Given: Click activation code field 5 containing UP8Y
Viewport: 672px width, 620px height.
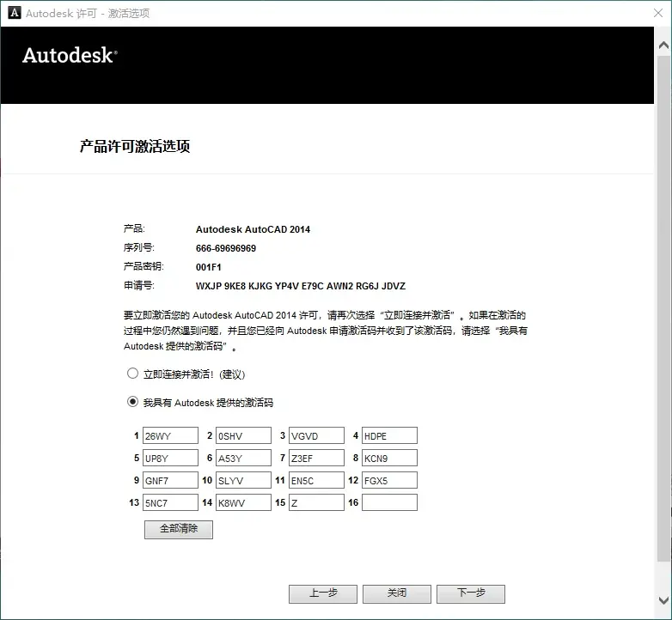Looking at the screenshot, I should tap(170, 458).
